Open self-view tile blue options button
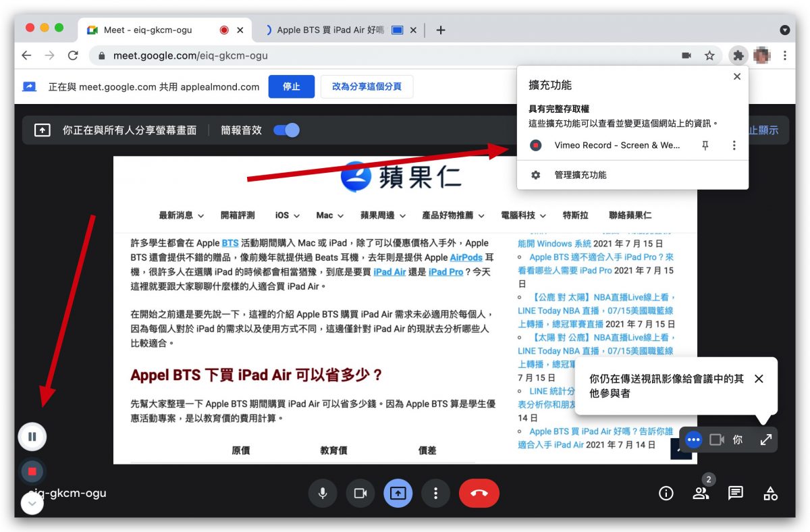The width and height of the screenshot is (810, 532). 693,440
